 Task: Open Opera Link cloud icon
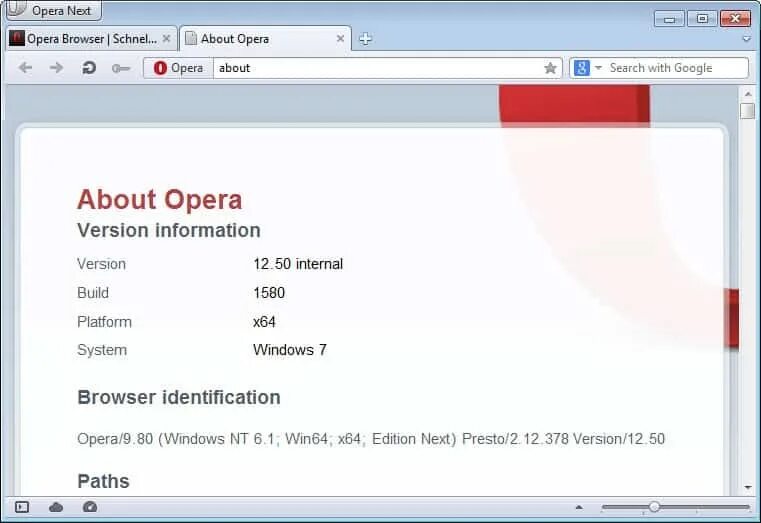pyautogui.click(x=56, y=507)
